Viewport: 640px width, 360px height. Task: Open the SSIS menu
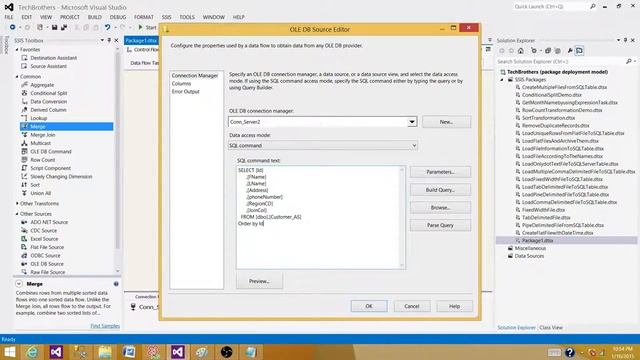coord(166,17)
